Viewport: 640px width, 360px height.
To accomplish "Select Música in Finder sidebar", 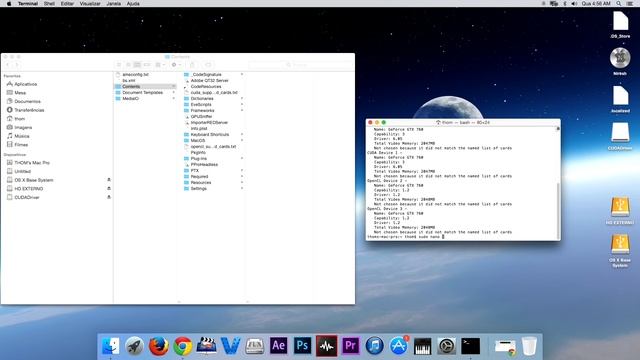I will (22, 136).
